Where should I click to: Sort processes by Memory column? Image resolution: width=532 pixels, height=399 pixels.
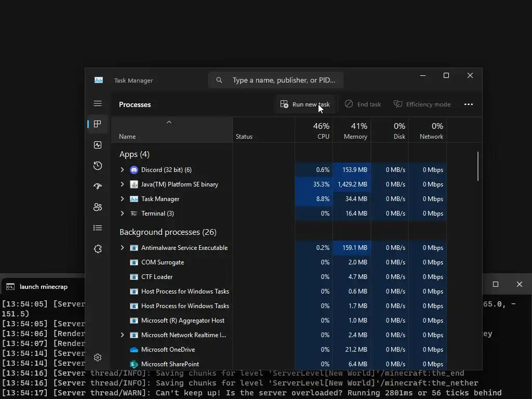pyautogui.click(x=352, y=130)
